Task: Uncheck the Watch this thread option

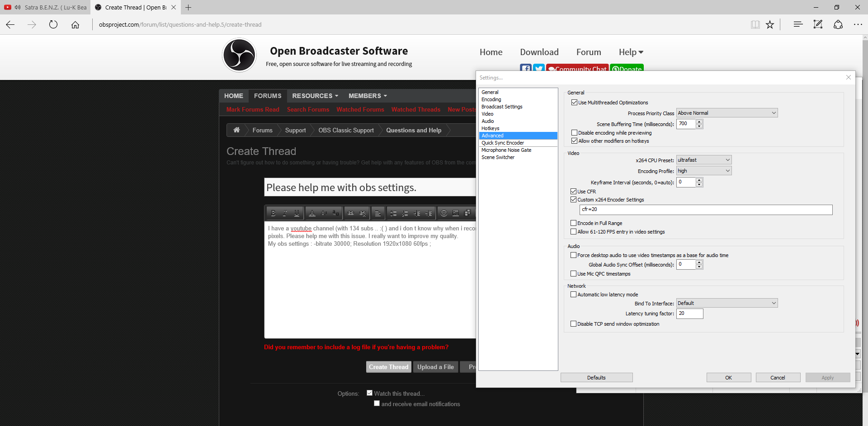Action: coord(369,393)
